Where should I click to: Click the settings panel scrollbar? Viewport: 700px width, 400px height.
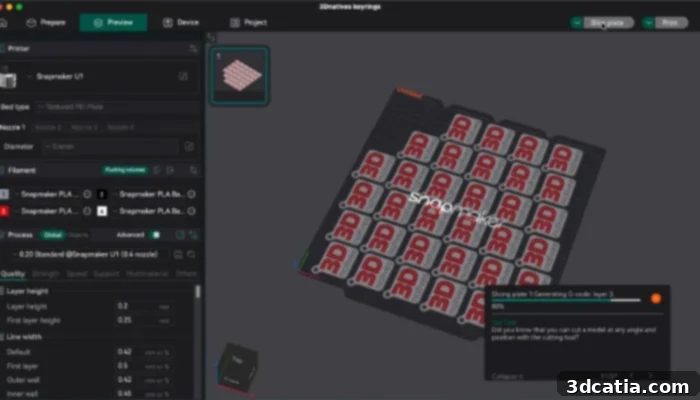(x=198, y=292)
